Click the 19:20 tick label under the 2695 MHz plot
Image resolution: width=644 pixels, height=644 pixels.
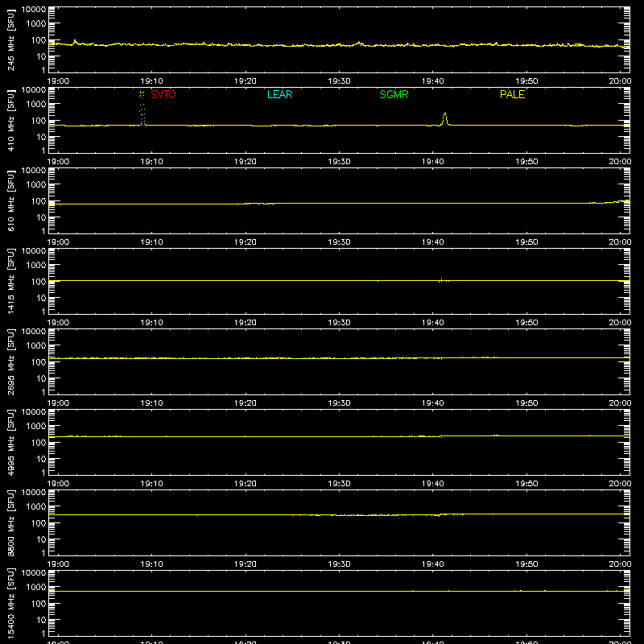point(246,403)
